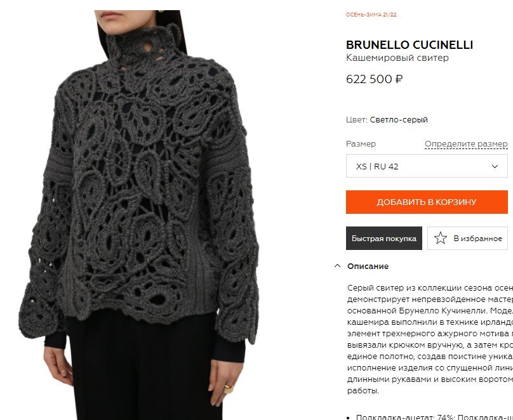Image resolution: width=513 pixels, height=420 pixels.
Task: Click the chevron arrow in the size selector
Action: pos(495,166)
